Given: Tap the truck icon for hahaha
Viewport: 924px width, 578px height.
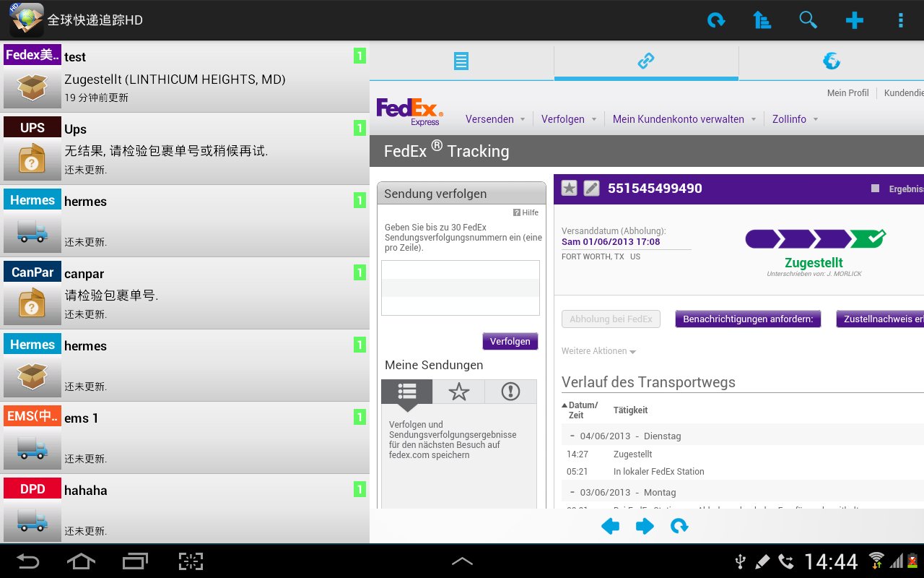Looking at the screenshot, I should 32,521.
